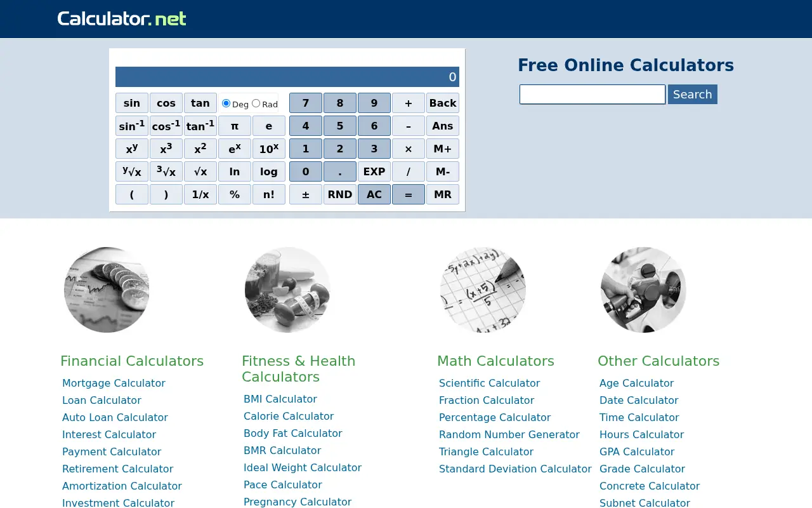
Task: Click the Back delete key
Action: pyautogui.click(x=443, y=103)
